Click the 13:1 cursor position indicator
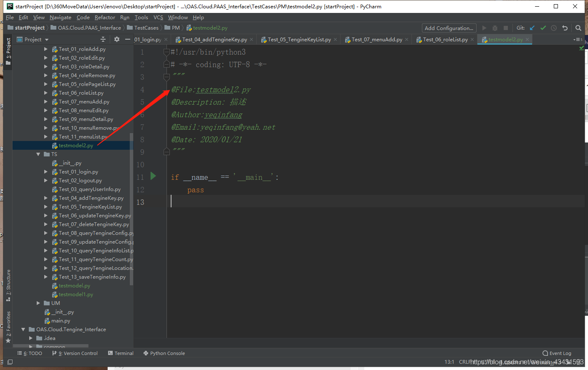Viewport: 588px width, 370px height. click(x=449, y=362)
